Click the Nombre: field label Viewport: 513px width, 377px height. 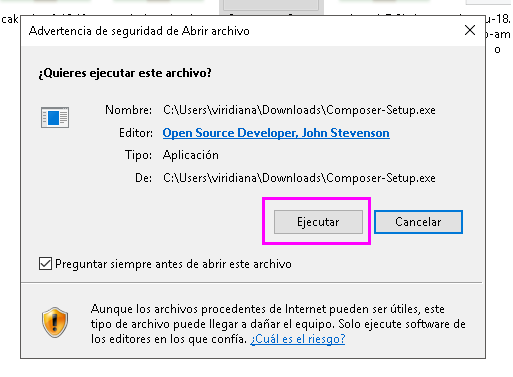coord(128,110)
